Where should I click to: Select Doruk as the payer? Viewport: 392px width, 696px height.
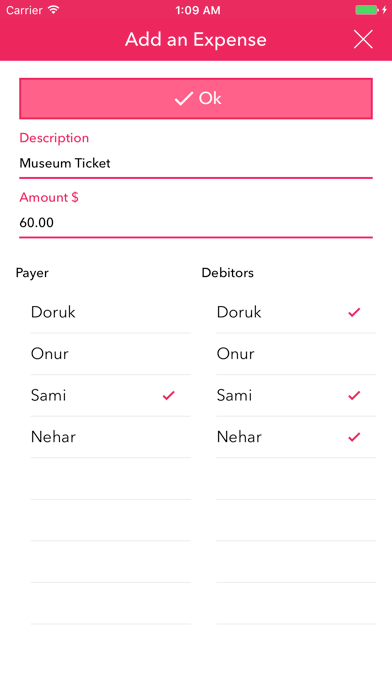111,312
